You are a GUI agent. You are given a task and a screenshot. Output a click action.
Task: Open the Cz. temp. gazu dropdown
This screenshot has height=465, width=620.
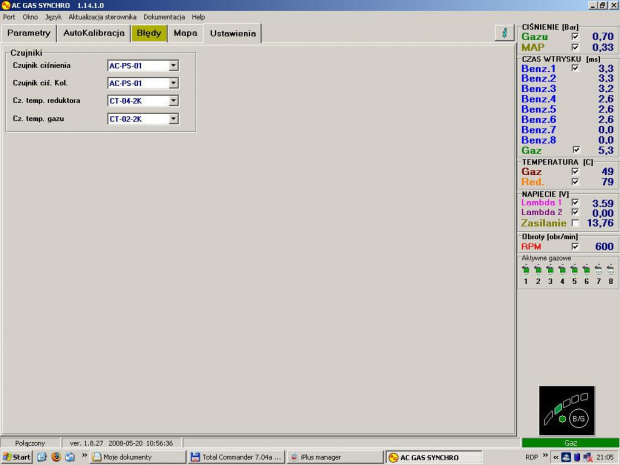coord(173,119)
